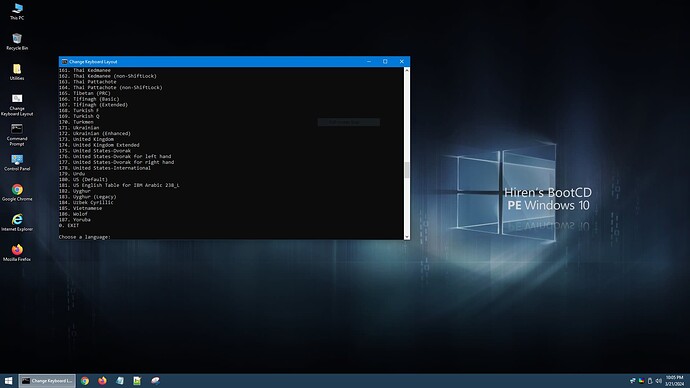The image size is (690, 388).
Task: Select Internet Explorer desktop icon
Action: (x=17, y=223)
